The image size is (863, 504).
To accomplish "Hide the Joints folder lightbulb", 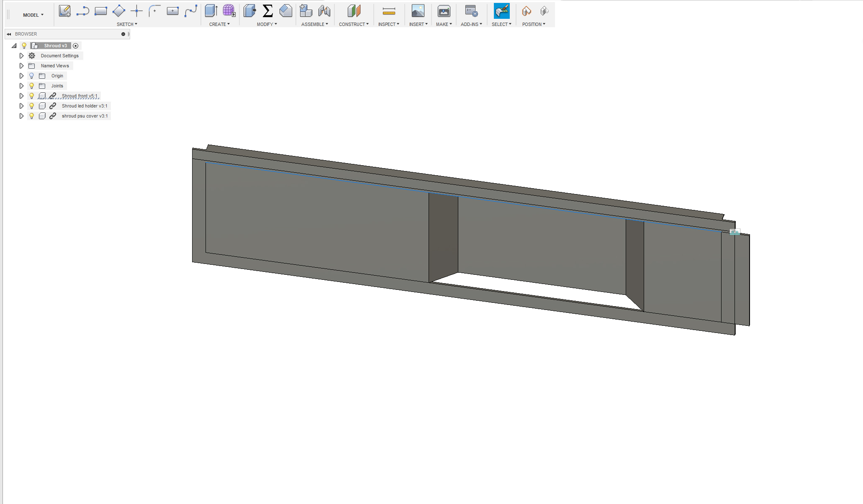I will click(31, 85).
